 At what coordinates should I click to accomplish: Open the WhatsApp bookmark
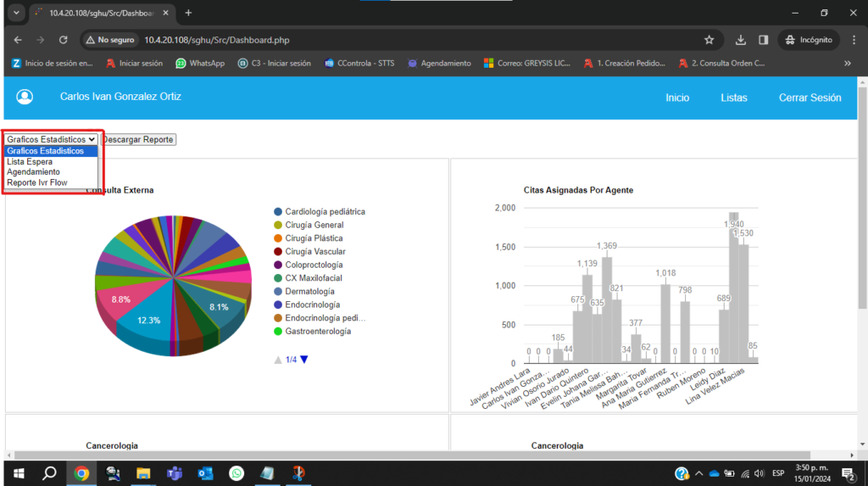(x=200, y=63)
